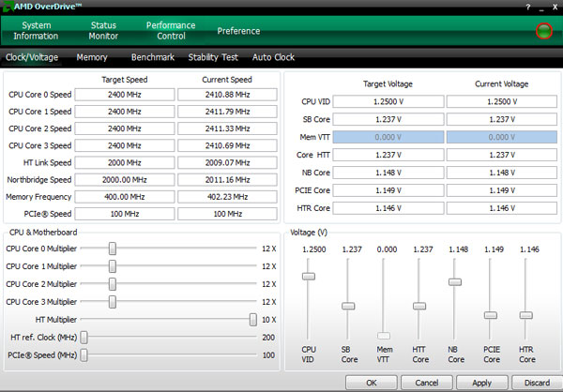Click the HT ref. Clock value 200
Viewport: 563px width, 392px height.
[268, 338]
